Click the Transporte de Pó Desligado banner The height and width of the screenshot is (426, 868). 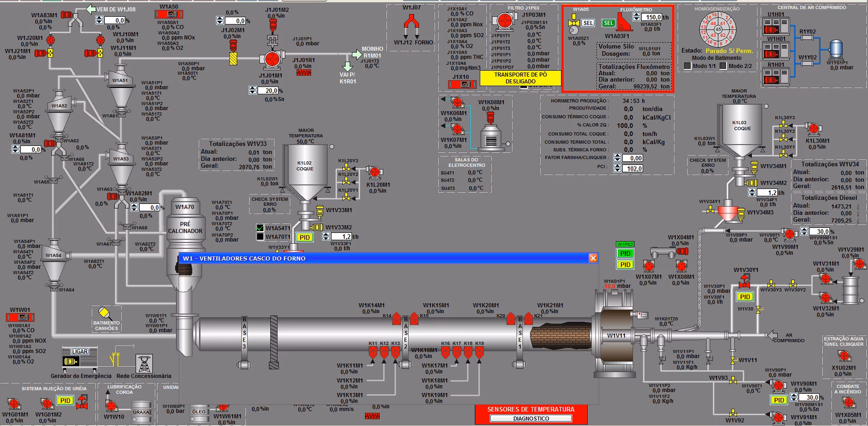coord(521,78)
